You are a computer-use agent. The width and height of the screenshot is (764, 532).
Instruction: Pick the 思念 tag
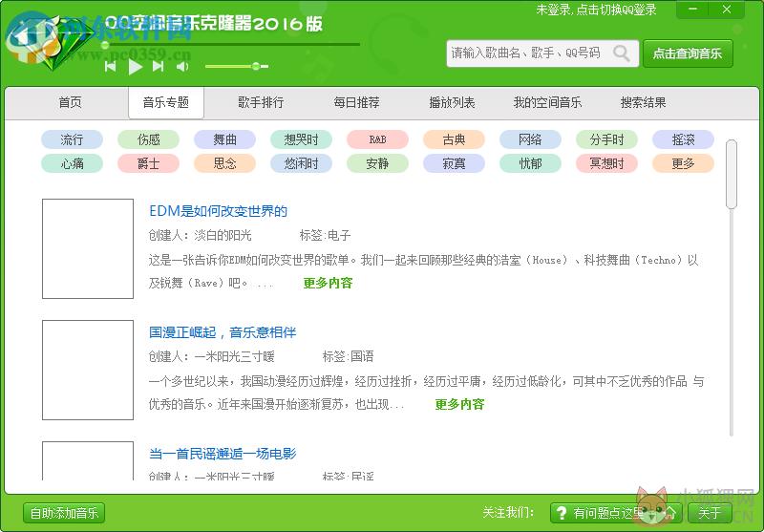click(x=224, y=163)
